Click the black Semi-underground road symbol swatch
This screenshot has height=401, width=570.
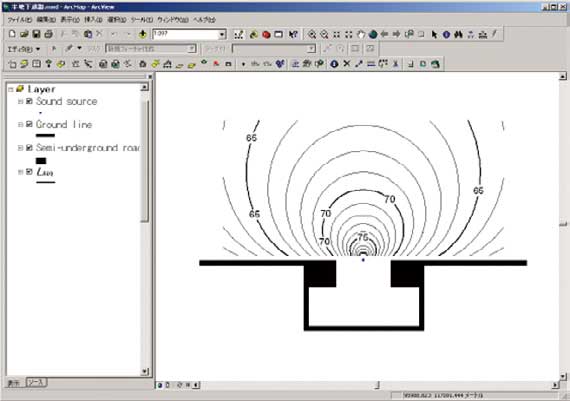41,161
